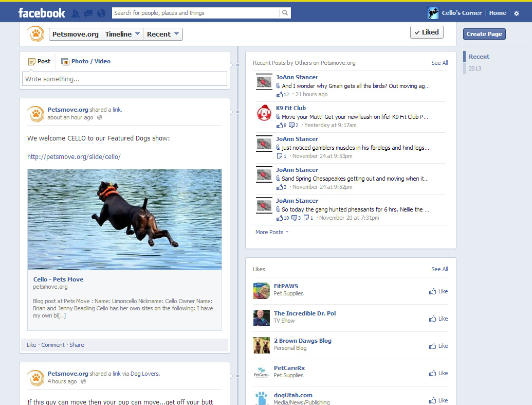Click the facebook logo

click(42, 13)
